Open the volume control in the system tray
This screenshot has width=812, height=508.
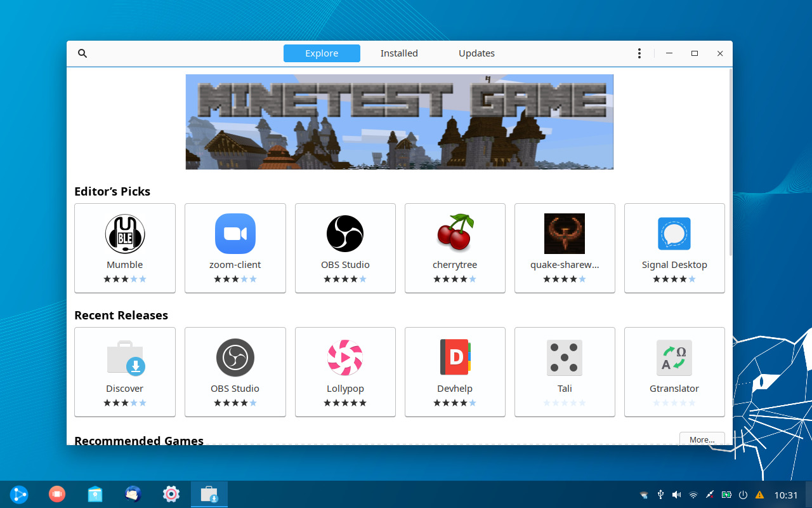point(677,495)
